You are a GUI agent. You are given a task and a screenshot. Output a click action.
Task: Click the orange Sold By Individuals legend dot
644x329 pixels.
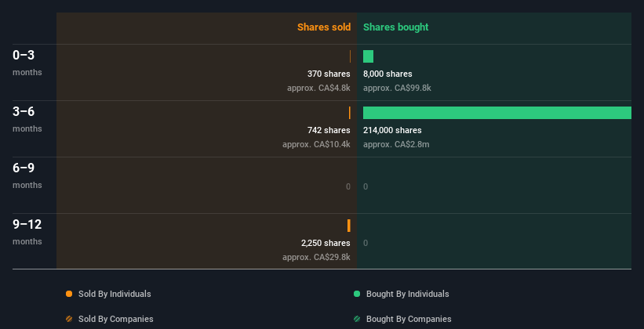click(x=69, y=294)
